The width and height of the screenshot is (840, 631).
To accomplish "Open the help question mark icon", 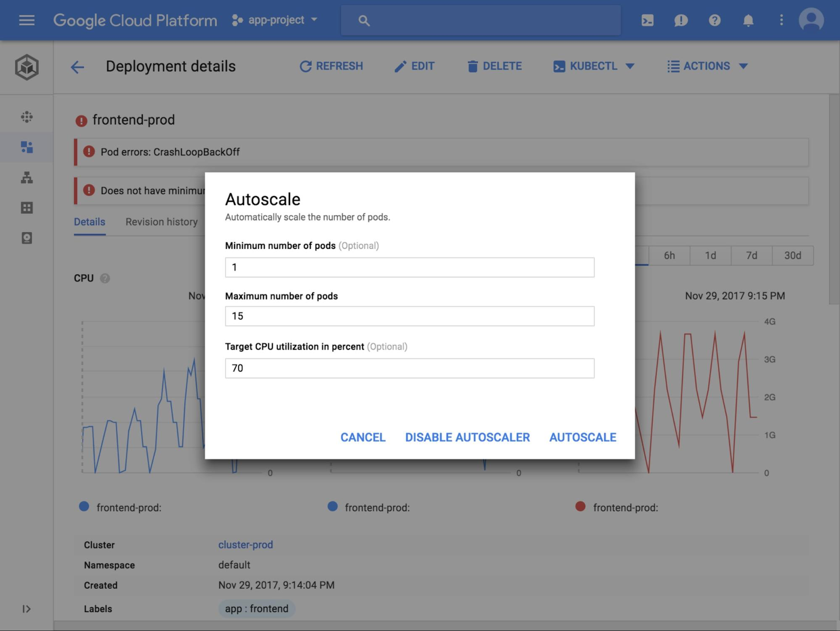I will point(715,20).
